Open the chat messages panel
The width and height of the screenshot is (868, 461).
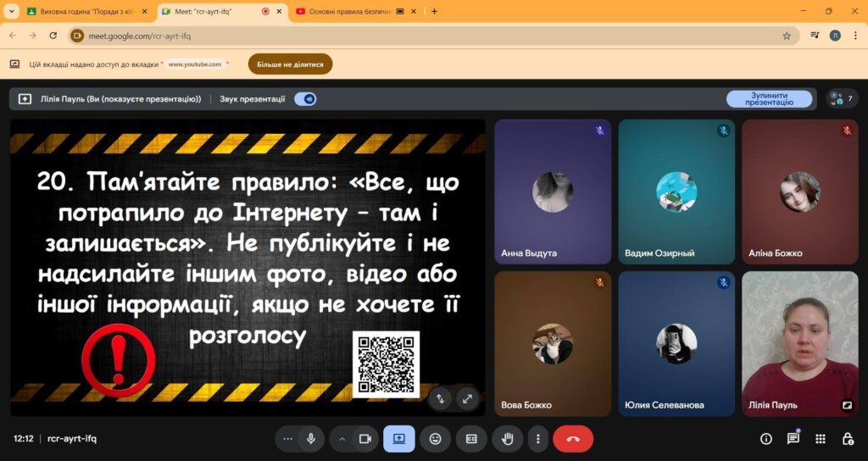coord(793,439)
